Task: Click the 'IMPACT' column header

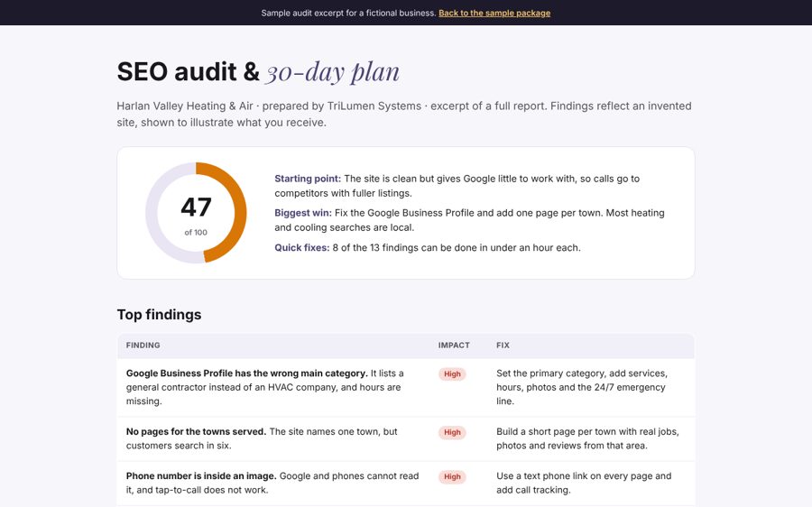Action: pyautogui.click(x=454, y=345)
